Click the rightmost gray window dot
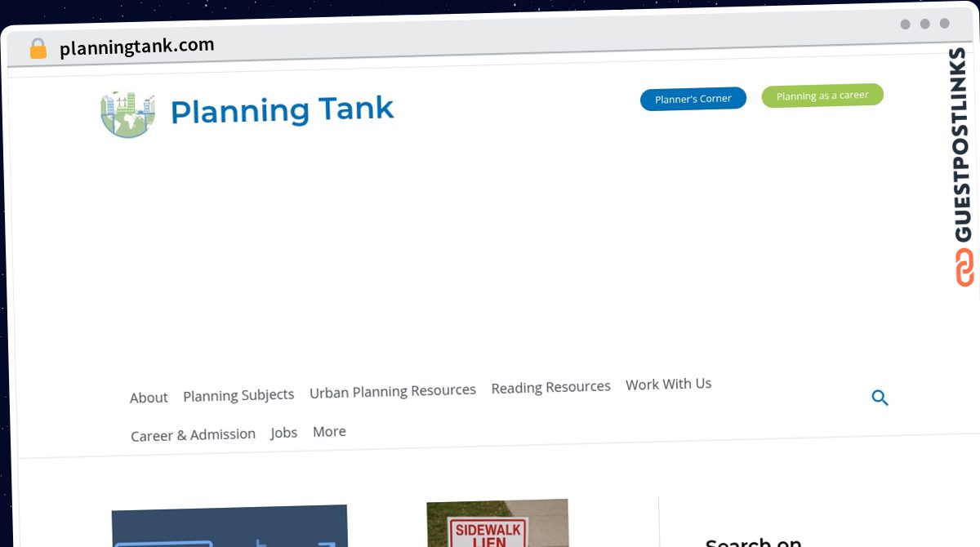980x547 pixels. (944, 24)
